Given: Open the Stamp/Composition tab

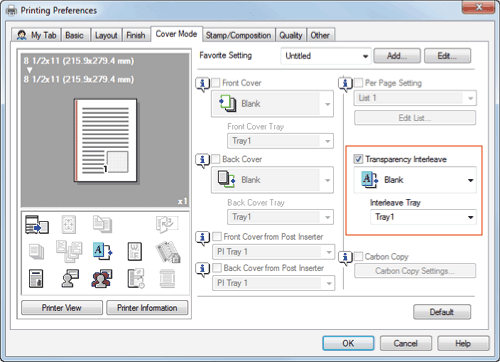Looking at the screenshot, I should click(x=238, y=35).
